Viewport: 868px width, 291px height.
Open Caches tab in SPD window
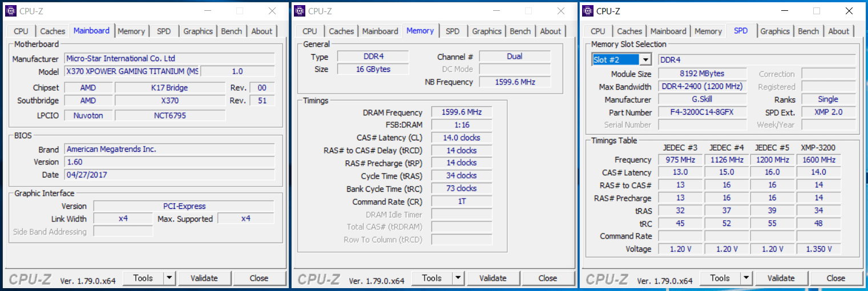point(629,31)
